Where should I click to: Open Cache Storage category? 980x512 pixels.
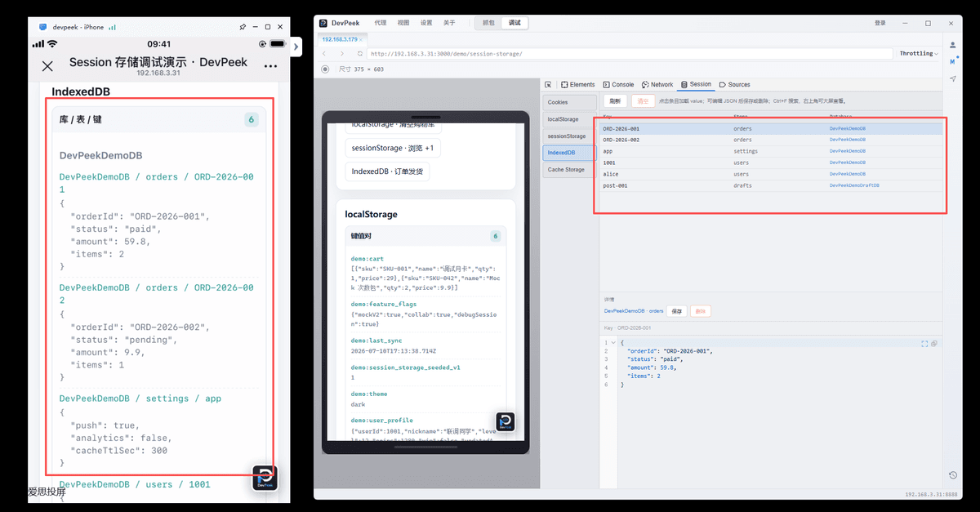pos(570,170)
